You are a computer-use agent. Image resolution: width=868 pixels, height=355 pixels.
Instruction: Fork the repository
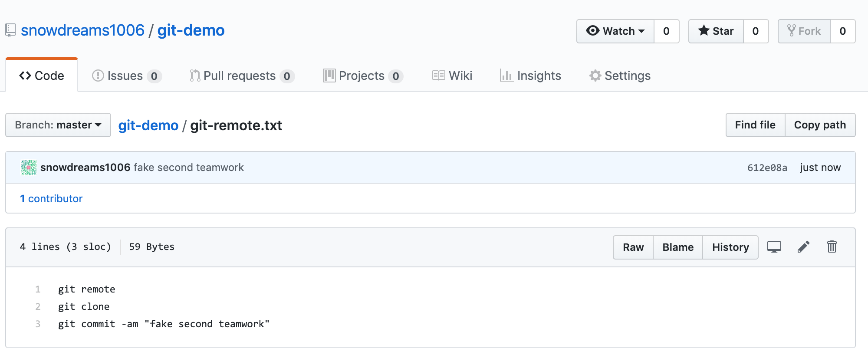(x=804, y=31)
